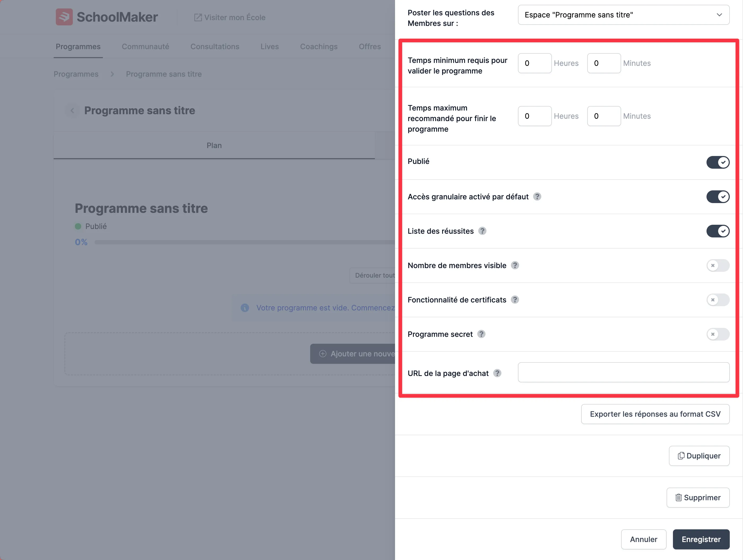
Task: Click the SchoolMaker logo icon
Action: (x=64, y=17)
